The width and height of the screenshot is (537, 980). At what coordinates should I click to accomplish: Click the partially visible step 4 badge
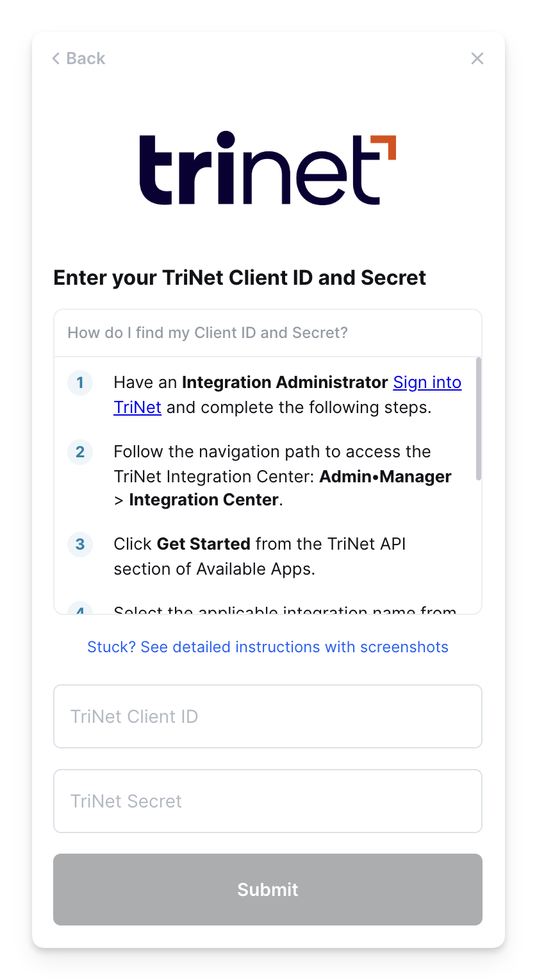pyautogui.click(x=80, y=611)
